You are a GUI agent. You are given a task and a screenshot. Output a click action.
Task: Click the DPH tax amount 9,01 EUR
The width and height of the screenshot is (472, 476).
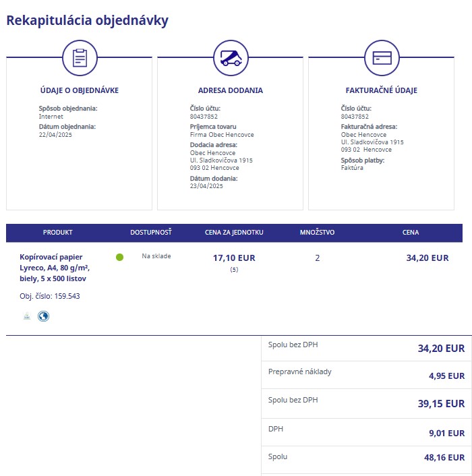(x=446, y=433)
